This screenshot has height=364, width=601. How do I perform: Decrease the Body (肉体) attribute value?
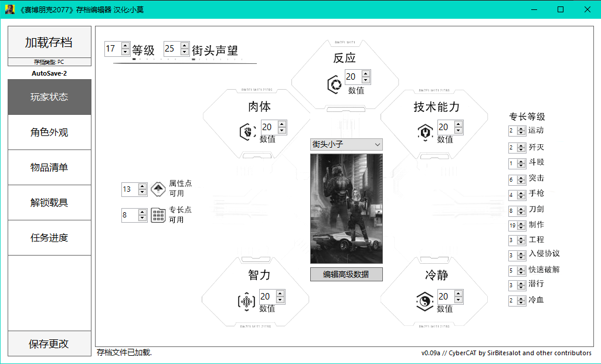282,131
